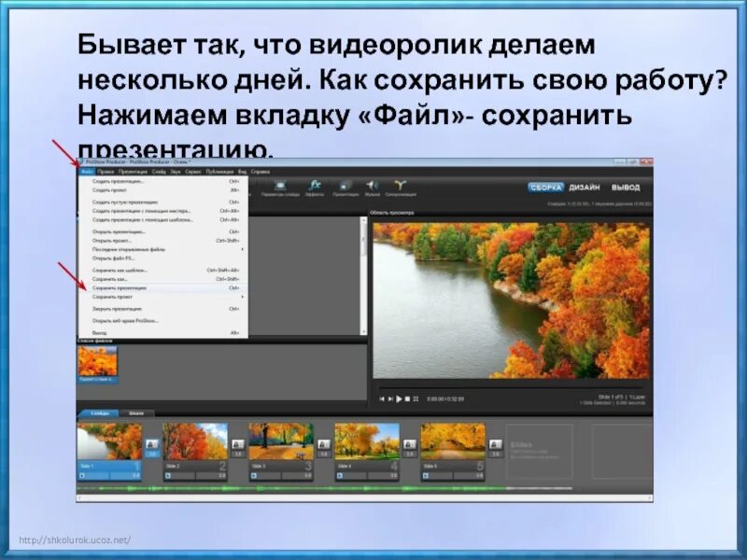
Task: Jump to start with skip-back control
Action: (x=382, y=399)
